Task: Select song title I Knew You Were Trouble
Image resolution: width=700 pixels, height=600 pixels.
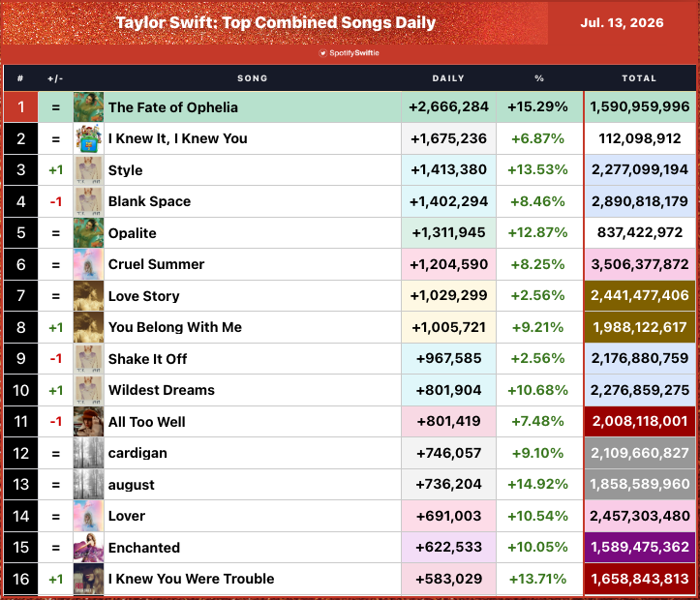Action: 191,579
